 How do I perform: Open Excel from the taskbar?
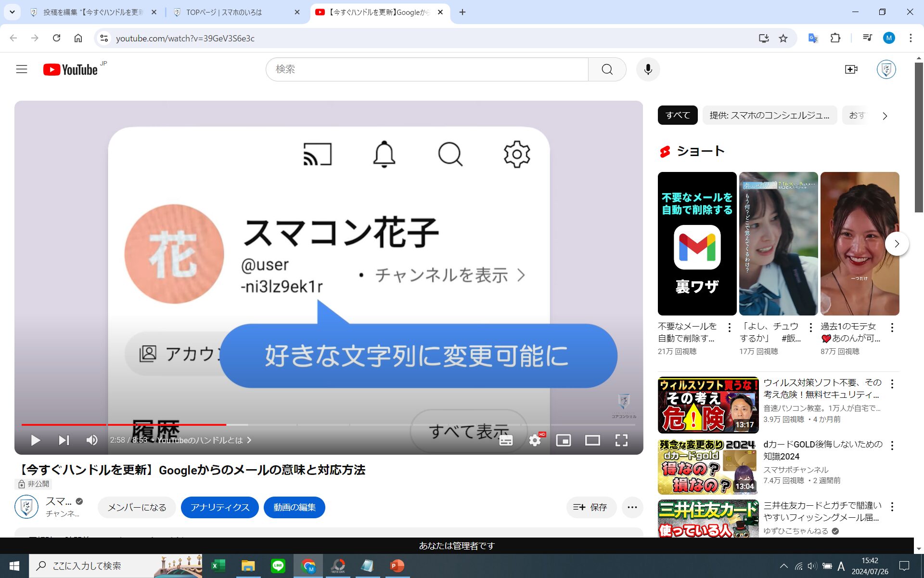coord(218,565)
